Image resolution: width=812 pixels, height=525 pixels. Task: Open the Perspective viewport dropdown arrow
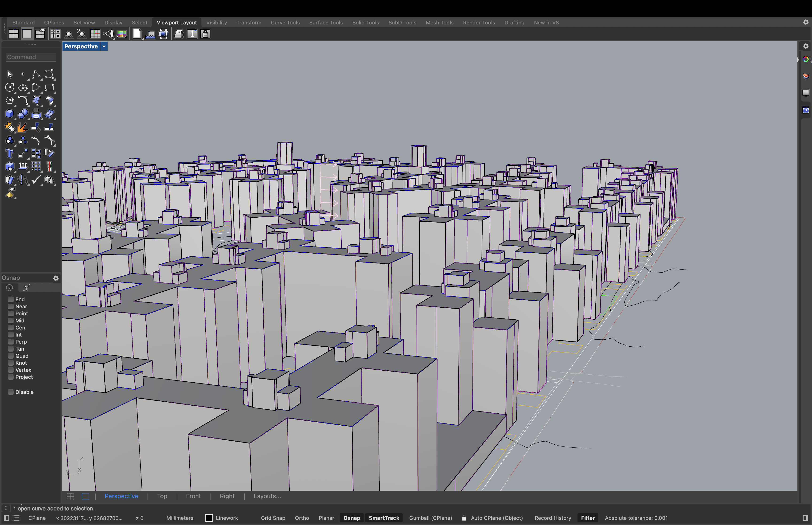[x=104, y=46]
